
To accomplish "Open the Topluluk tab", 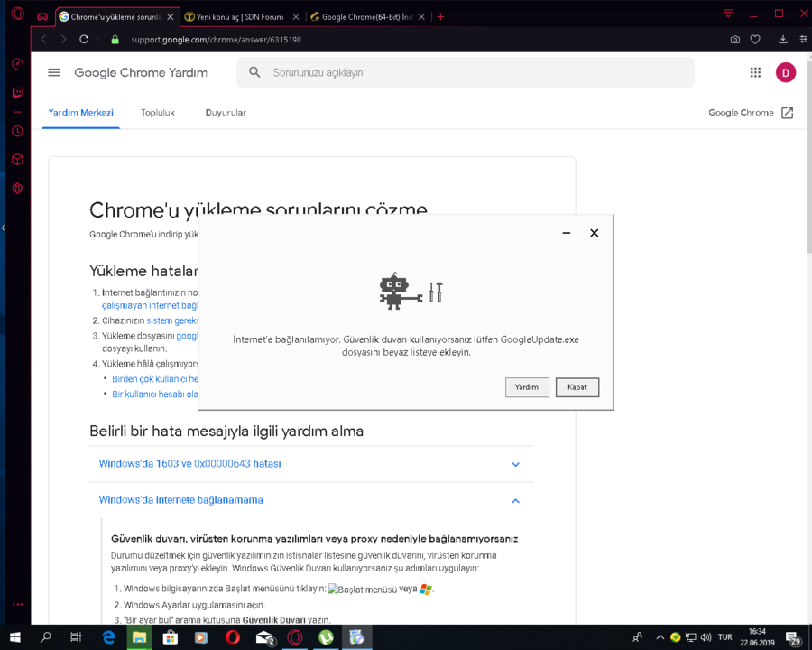I will click(157, 113).
